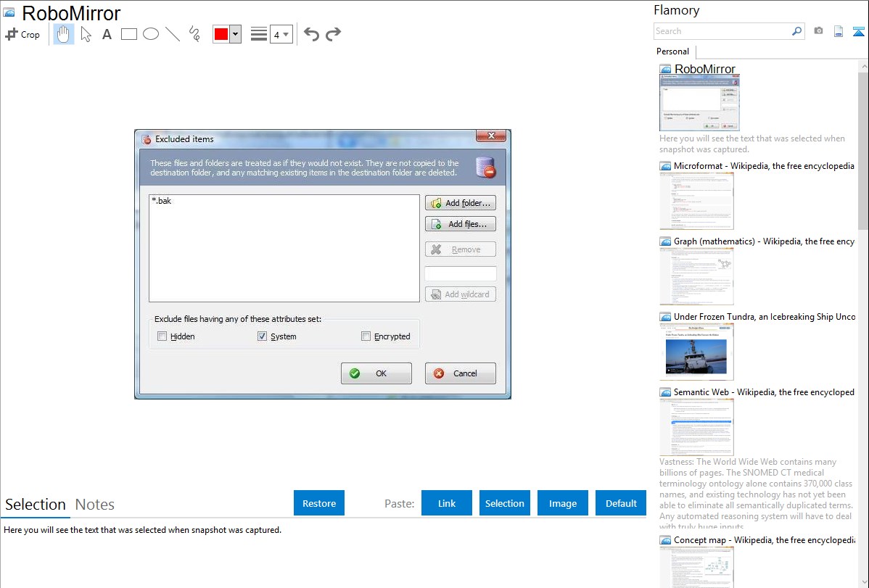Activate the hand pan tool
The width and height of the screenshot is (869, 588).
pyautogui.click(x=63, y=34)
